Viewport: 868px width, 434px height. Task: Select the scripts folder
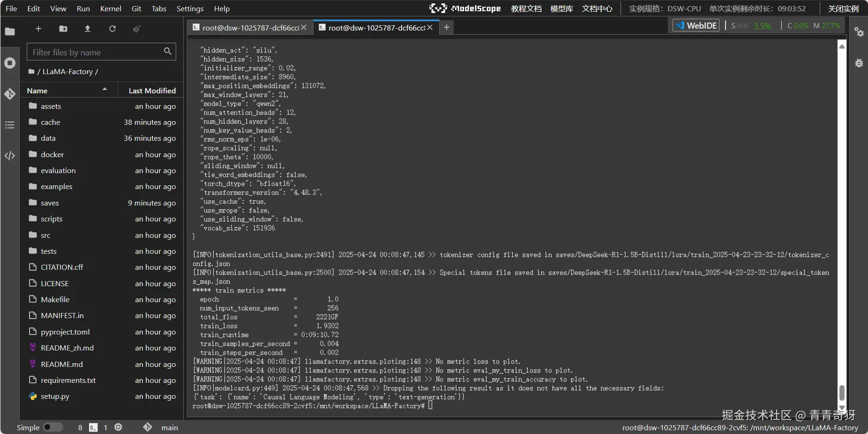point(102,219)
